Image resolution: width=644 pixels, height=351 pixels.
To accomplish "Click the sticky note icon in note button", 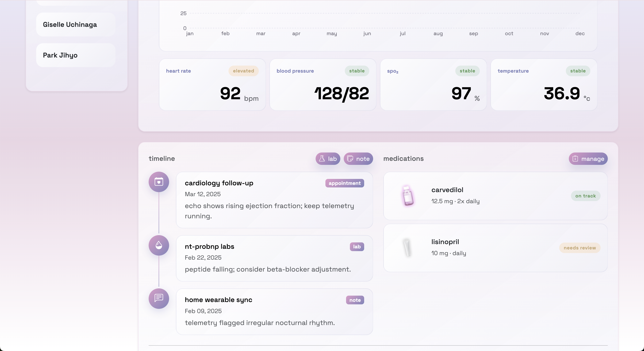I will [x=350, y=158].
